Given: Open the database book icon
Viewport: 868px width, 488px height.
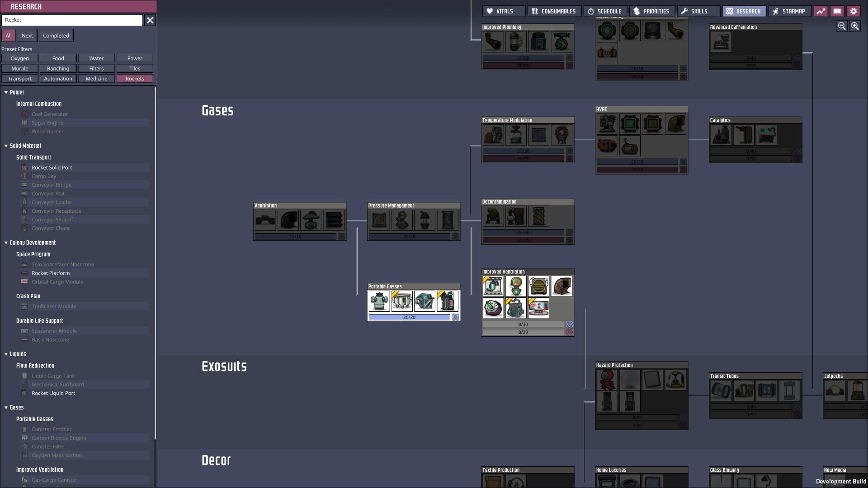Looking at the screenshot, I should (x=837, y=11).
